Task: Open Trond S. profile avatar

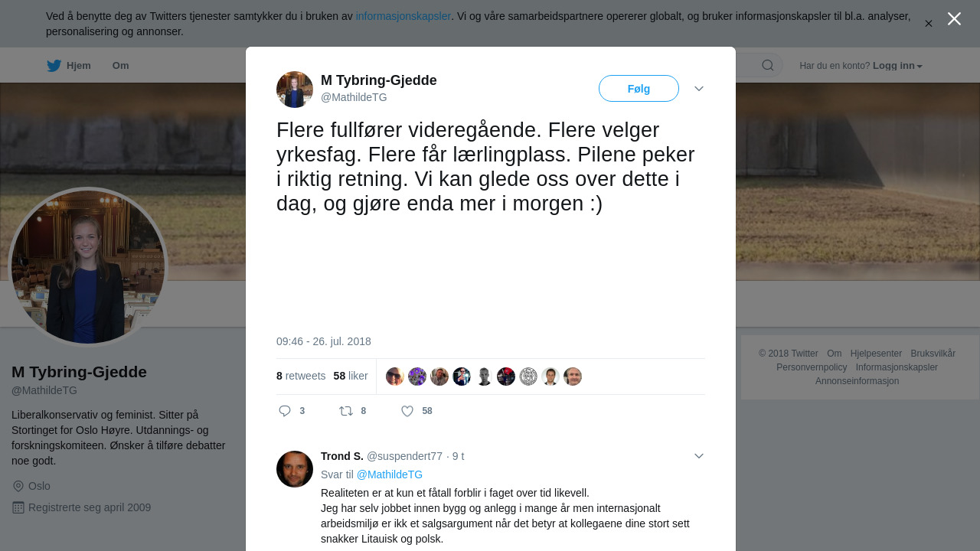Action: point(295,469)
